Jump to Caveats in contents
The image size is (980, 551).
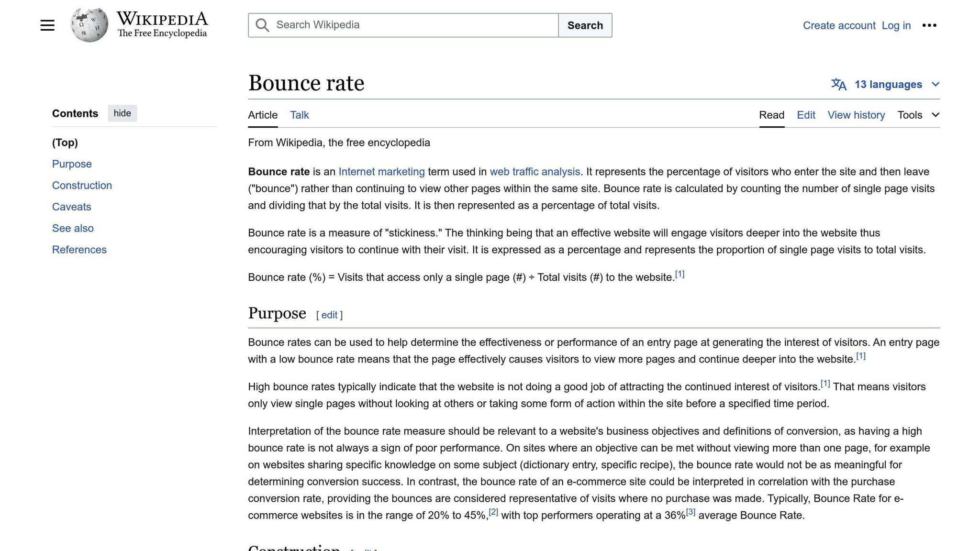pos(71,207)
